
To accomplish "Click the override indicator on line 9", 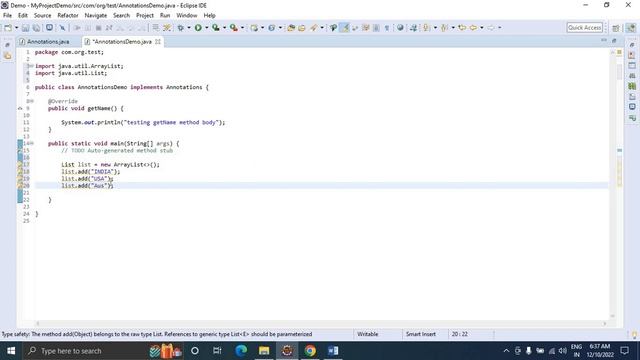I will 20,109.
